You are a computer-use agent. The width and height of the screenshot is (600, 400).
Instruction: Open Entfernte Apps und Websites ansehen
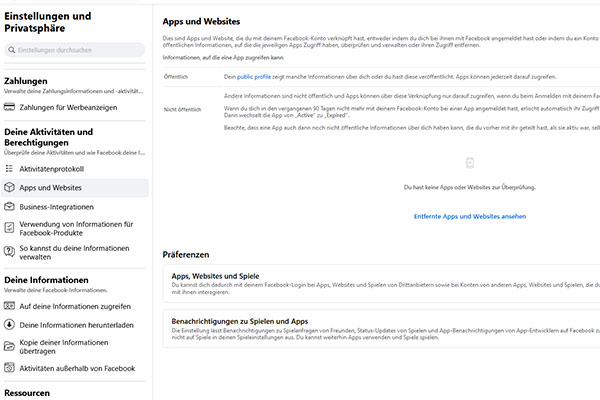[x=469, y=216]
